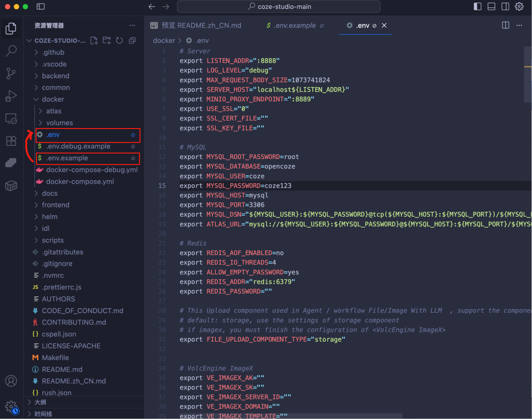
Task: Collapse all folders in explorer
Action: click(x=133, y=41)
